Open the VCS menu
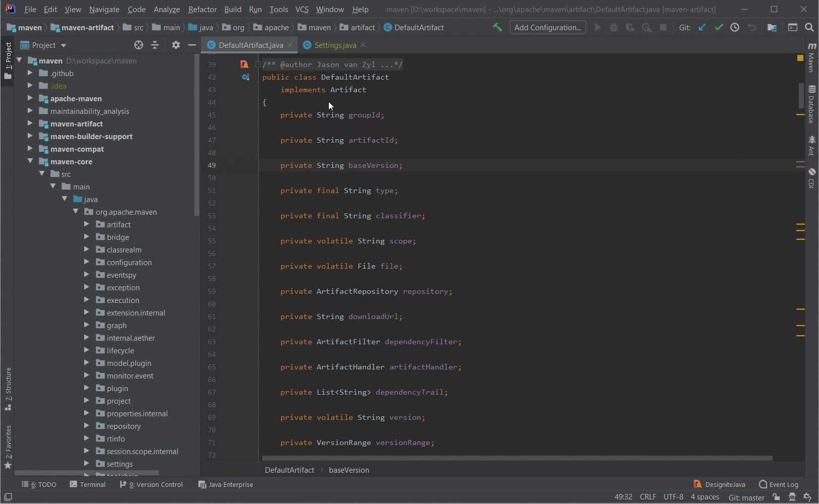The width and height of the screenshot is (819, 504). point(302,9)
